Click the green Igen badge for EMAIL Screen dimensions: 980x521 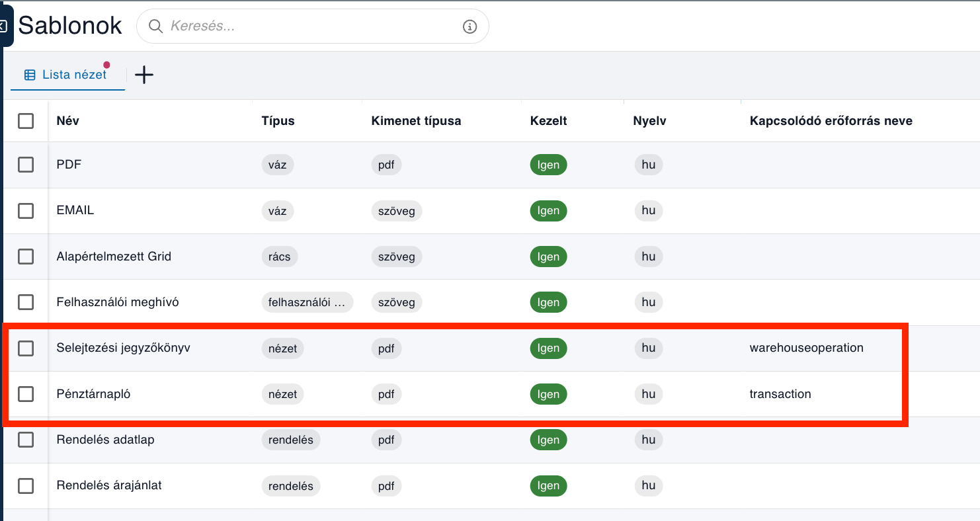(548, 211)
